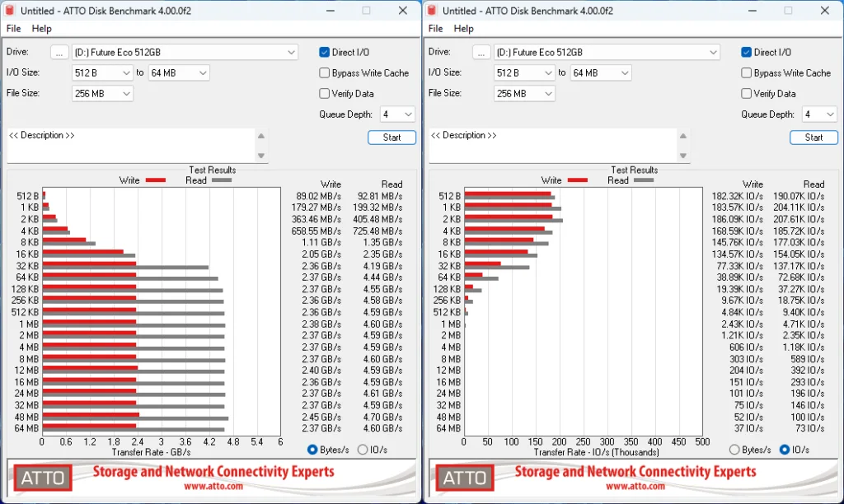Click description scroll down arrow, left window
This screenshot has height=504, width=844.
point(261,156)
